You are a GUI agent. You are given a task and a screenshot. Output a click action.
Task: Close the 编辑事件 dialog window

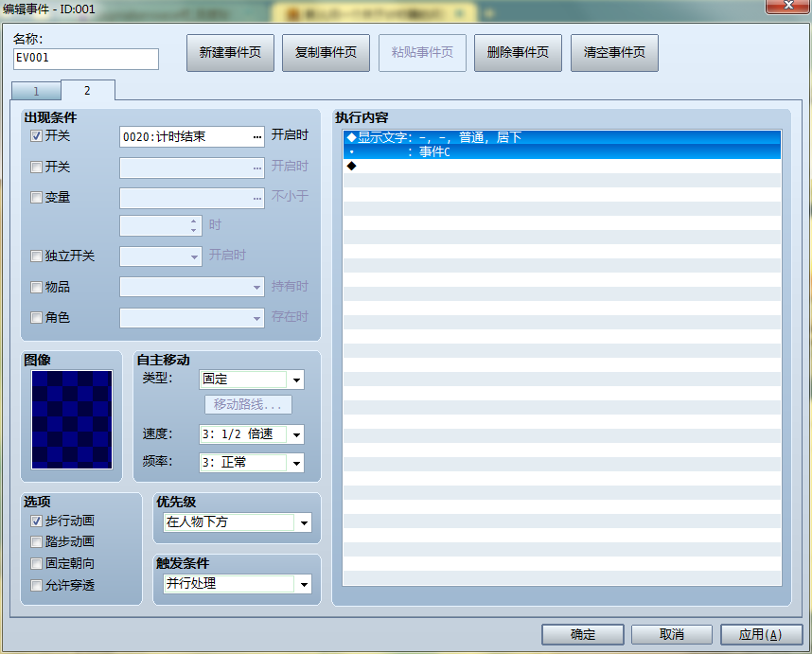point(788,6)
